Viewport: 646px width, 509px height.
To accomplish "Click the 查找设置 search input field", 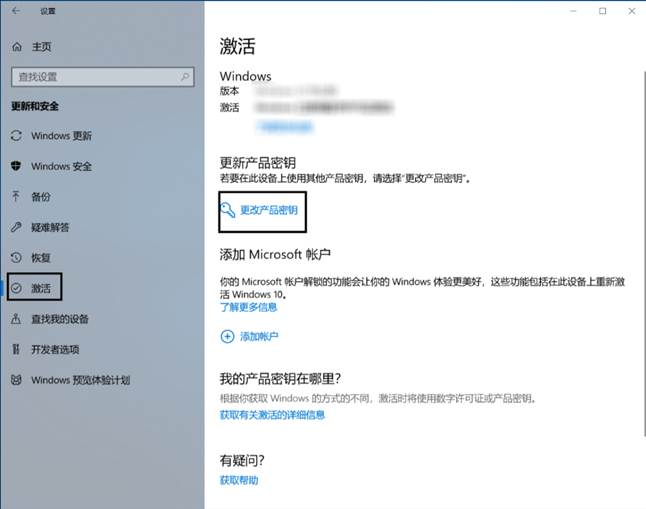I will point(95,77).
